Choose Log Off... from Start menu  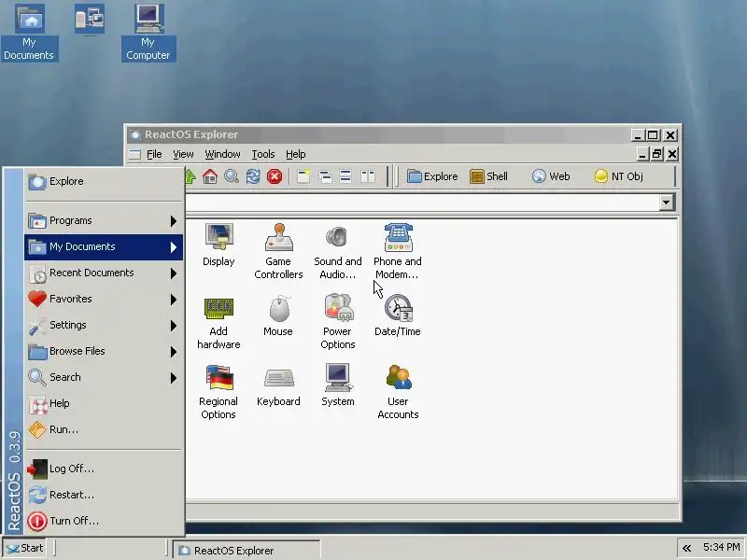tap(104, 469)
